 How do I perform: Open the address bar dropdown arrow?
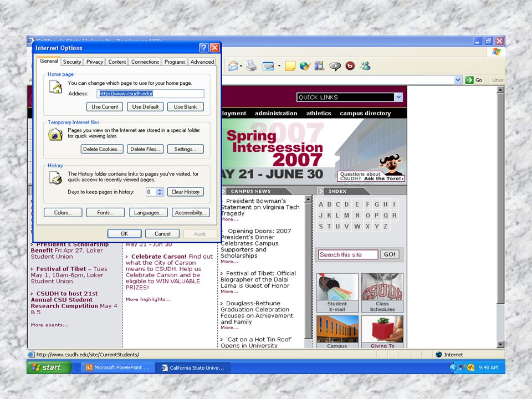(458, 80)
